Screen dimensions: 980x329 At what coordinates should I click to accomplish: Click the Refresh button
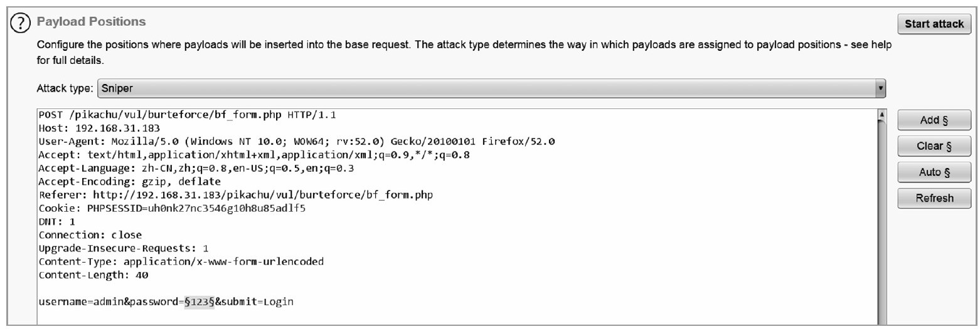pos(934,199)
